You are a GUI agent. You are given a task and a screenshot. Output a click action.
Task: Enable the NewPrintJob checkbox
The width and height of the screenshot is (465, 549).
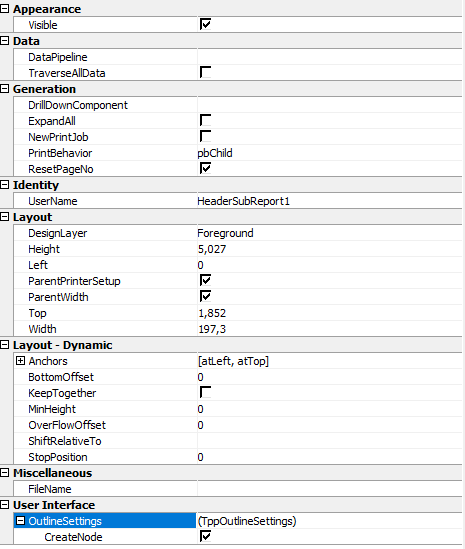(x=205, y=136)
